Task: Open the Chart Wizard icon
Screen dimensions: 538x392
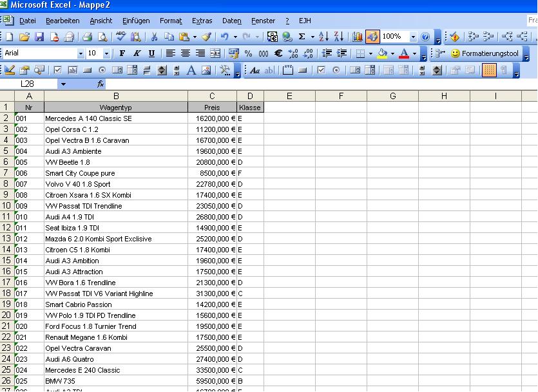Action: (357, 37)
